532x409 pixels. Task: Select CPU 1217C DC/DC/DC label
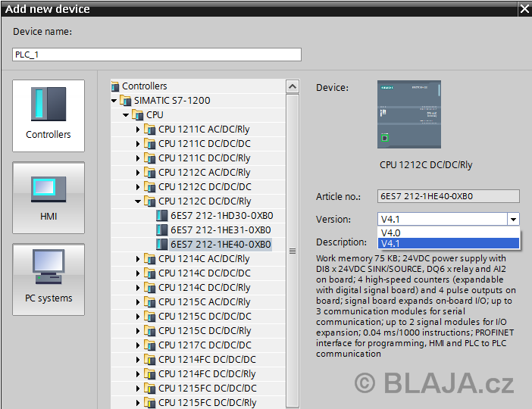pyautogui.click(x=205, y=345)
